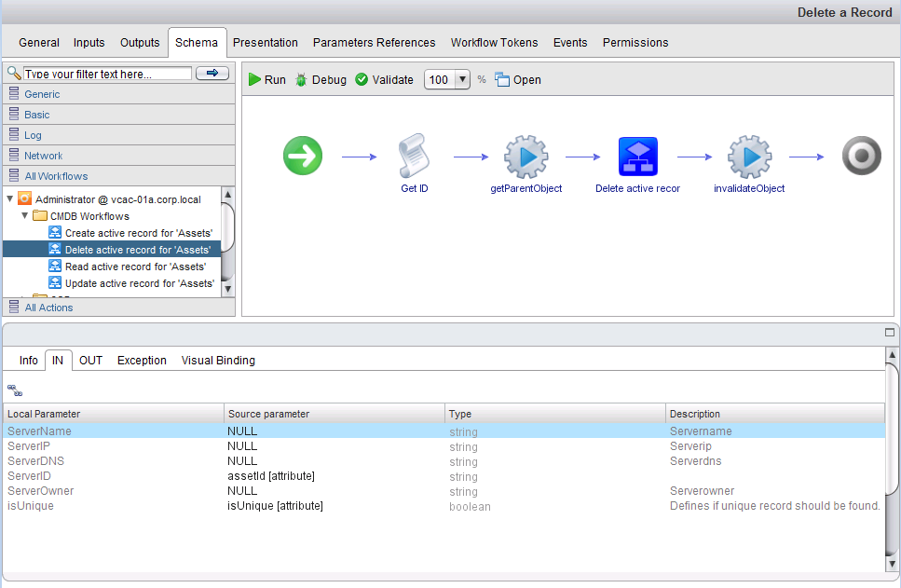
Task: Click the filter go arrow button
Action: coord(212,73)
